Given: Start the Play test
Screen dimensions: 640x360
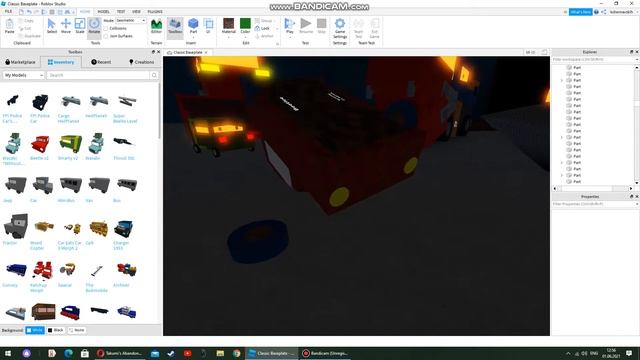Looking at the screenshot, I should (x=289, y=25).
